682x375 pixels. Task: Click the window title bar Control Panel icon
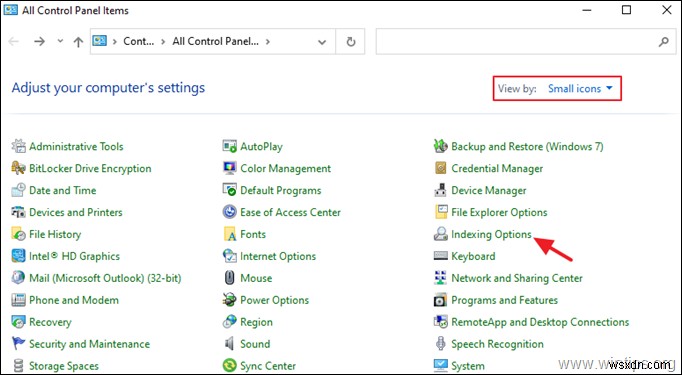click(10, 10)
